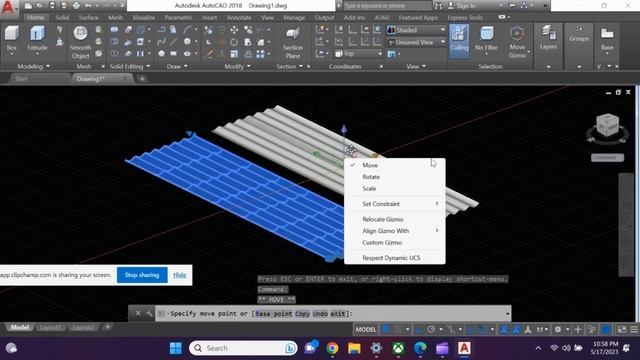The width and height of the screenshot is (640, 360).
Task: Open Google Chrome from the taskbar
Action: tap(332, 348)
